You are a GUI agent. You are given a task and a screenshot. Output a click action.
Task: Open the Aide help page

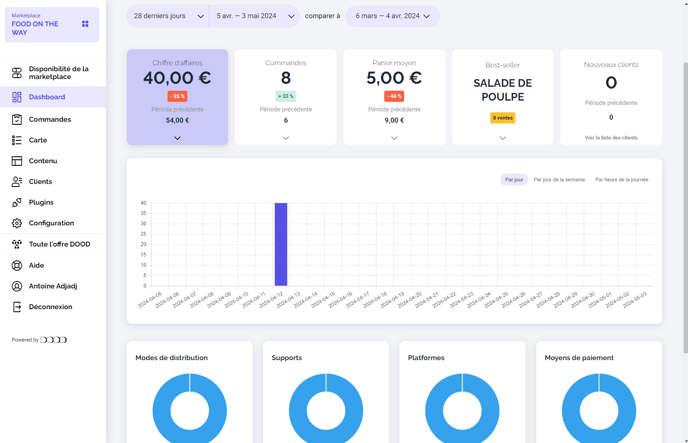tap(36, 265)
